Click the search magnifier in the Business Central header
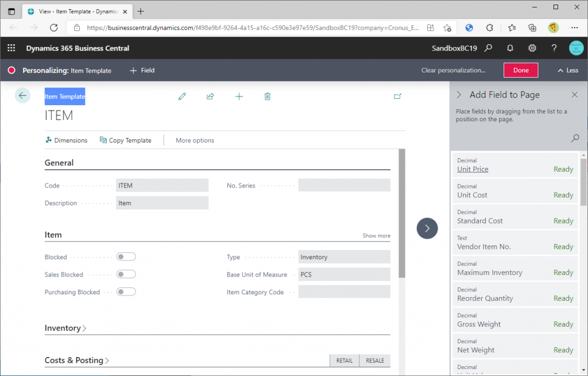588x376 pixels. coord(488,48)
